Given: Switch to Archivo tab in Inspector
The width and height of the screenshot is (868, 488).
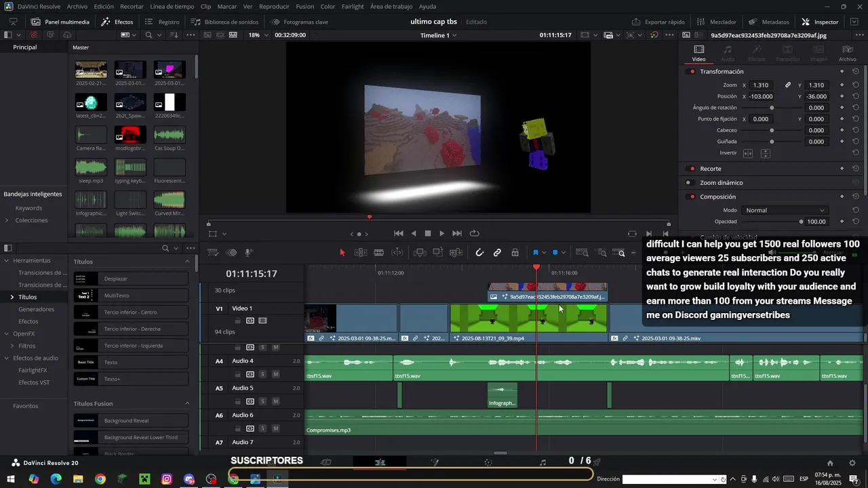Looking at the screenshot, I should pyautogui.click(x=848, y=53).
